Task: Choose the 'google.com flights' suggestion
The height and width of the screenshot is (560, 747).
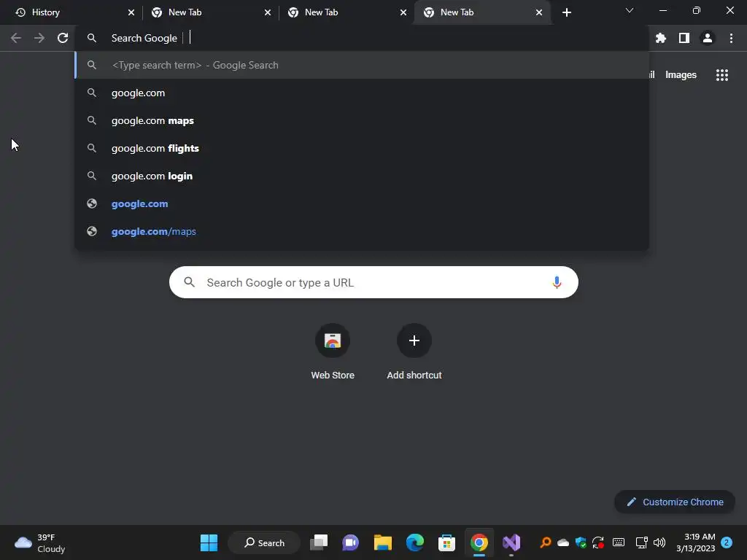Action: point(362,148)
